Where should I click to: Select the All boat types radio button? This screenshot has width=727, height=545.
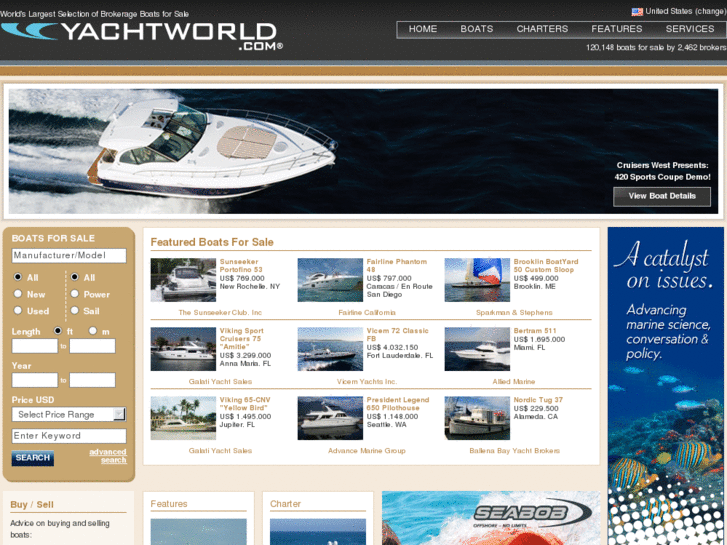[75, 277]
